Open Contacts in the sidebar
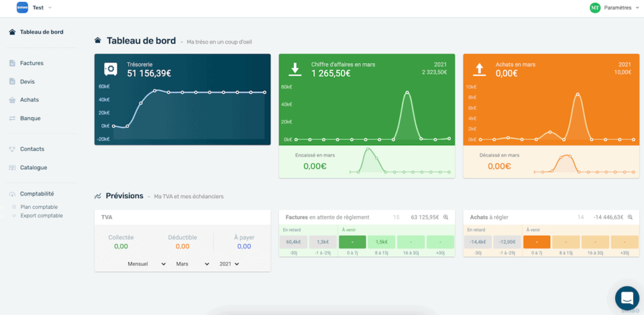The image size is (644, 315). [32, 149]
